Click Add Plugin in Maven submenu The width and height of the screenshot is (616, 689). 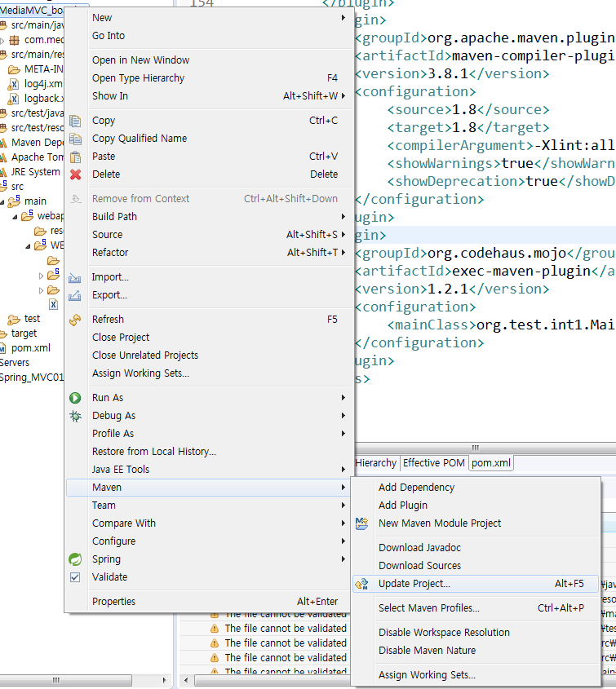coord(476,506)
